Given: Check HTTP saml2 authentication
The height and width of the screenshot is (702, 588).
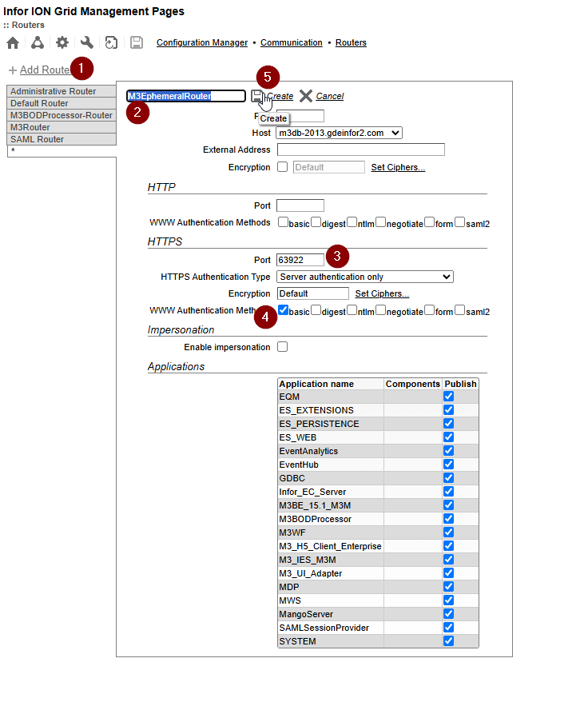Looking at the screenshot, I should pos(460,222).
